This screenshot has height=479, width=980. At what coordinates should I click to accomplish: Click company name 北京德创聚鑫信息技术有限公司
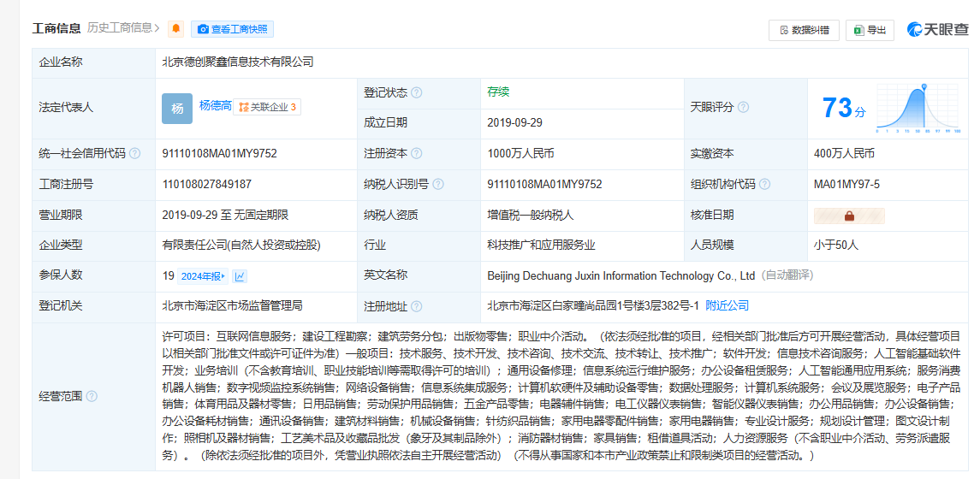237,62
